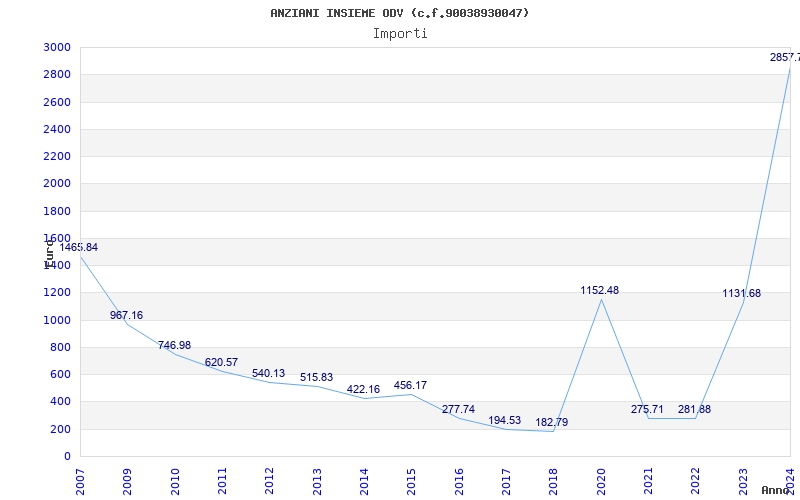Click the 1800 y-axis tick label
This screenshot has height=500, width=800.
pyautogui.click(x=57, y=211)
